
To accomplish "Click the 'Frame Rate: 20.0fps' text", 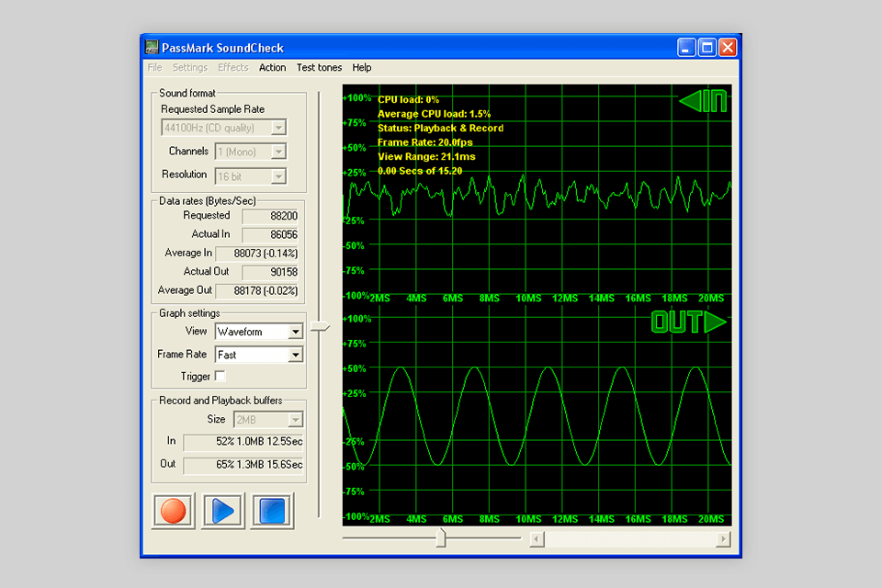I will pyautogui.click(x=424, y=142).
